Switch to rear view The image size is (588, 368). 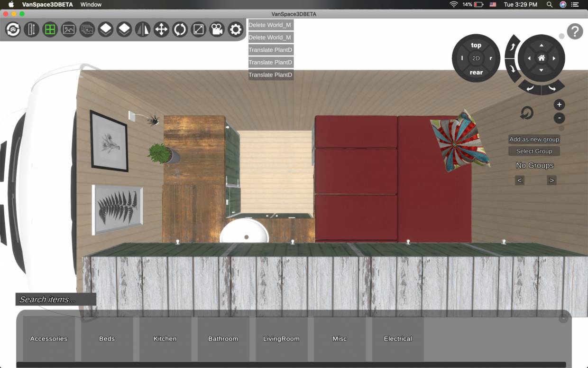476,72
